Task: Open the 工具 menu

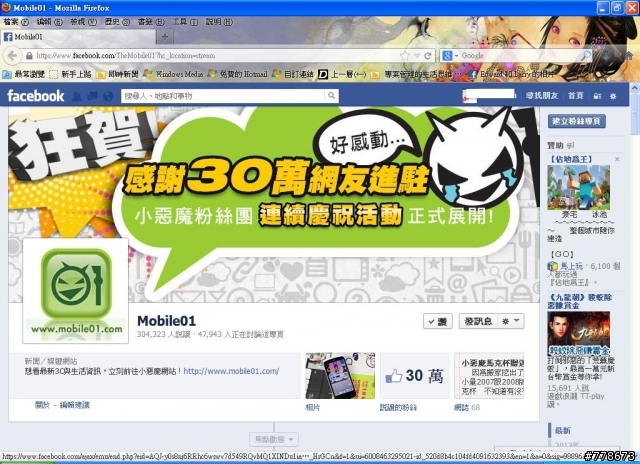Action: [x=185, y=22]
